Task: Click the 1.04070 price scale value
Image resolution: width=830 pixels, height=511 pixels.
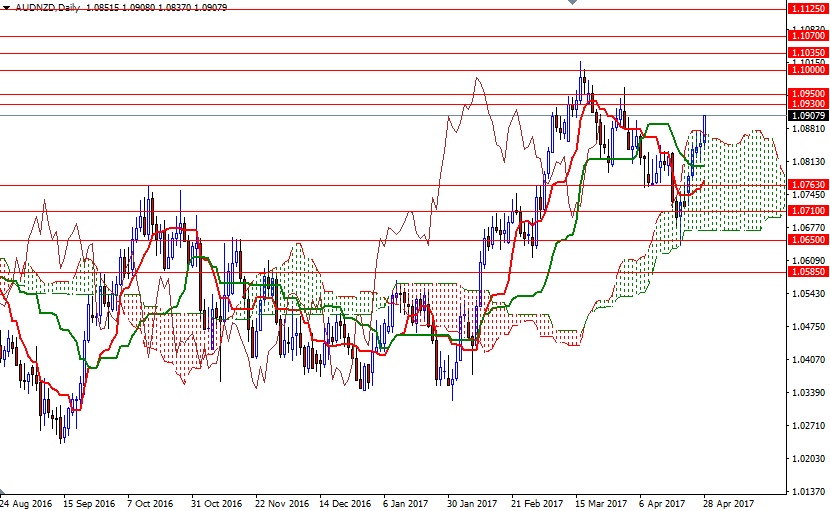Action: click(x=808, y=360)
